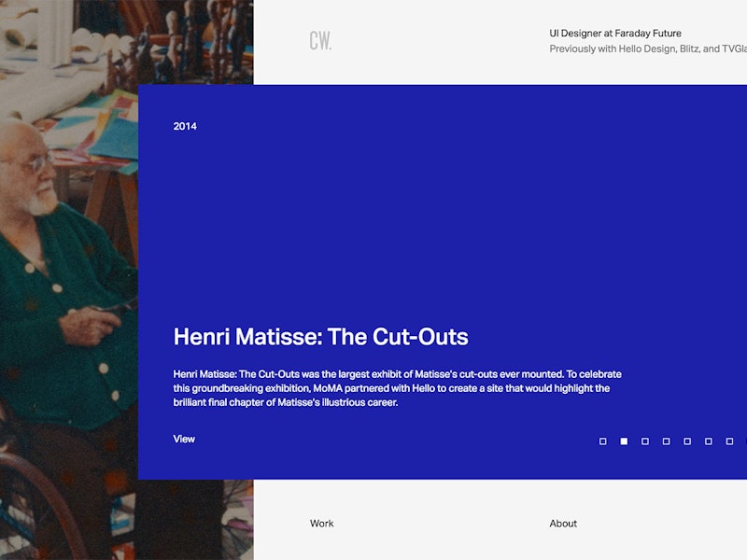Switch to the sixth slide indicator

(709, 441)
